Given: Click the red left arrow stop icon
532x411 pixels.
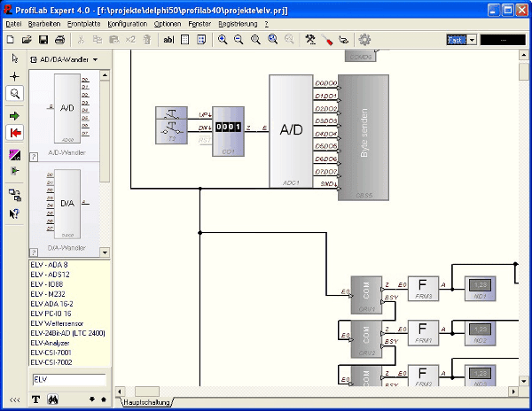Looking at the screenshot, I should pos(14,133).
